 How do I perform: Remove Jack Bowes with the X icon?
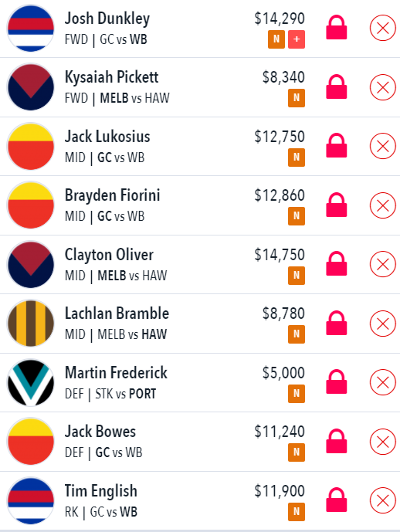[383, 442]
